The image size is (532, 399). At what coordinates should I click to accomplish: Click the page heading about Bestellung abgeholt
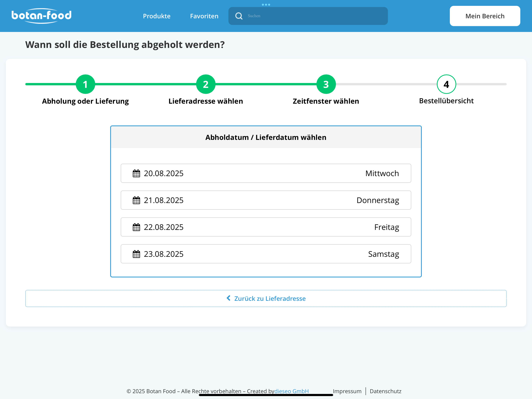click(125, 45)
